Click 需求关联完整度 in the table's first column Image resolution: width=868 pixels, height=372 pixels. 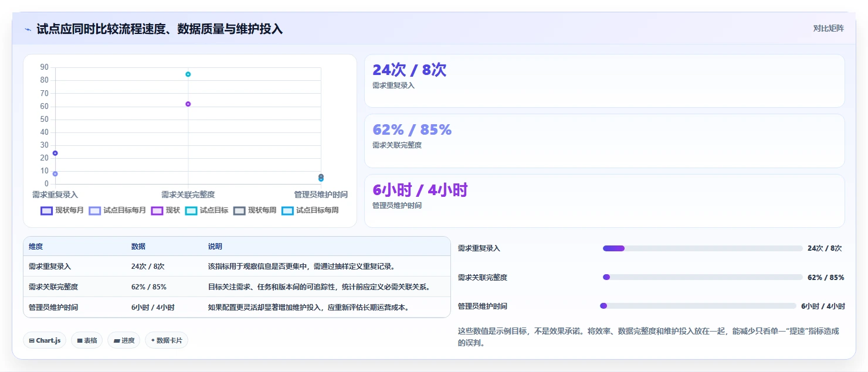pos(53,286)
